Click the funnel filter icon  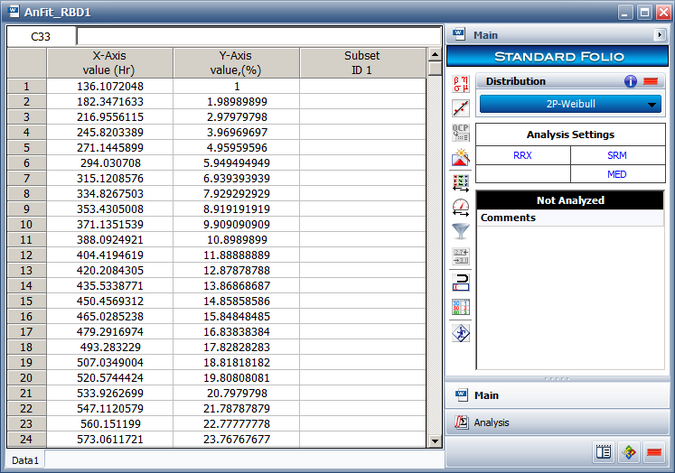(x=461, y=232)
